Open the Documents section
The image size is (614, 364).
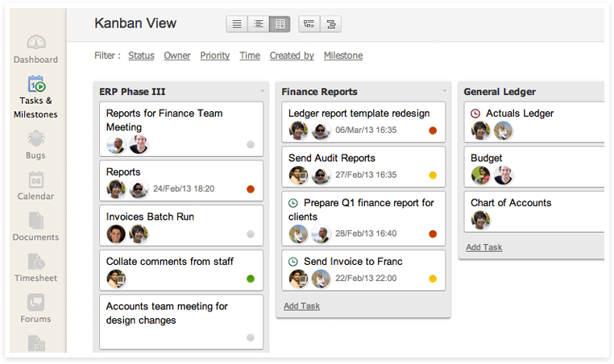click(35, 227)
